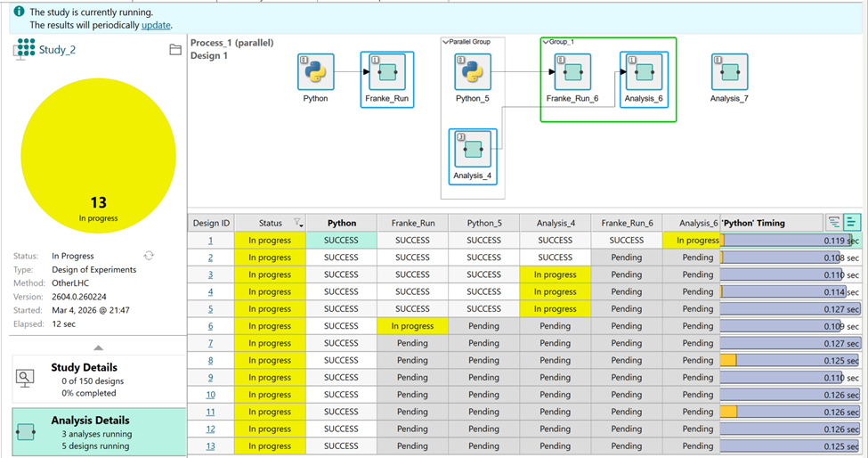868x458 pixels.
Task: Open the Analysis Details panel
Action: (x=99, y=432)
